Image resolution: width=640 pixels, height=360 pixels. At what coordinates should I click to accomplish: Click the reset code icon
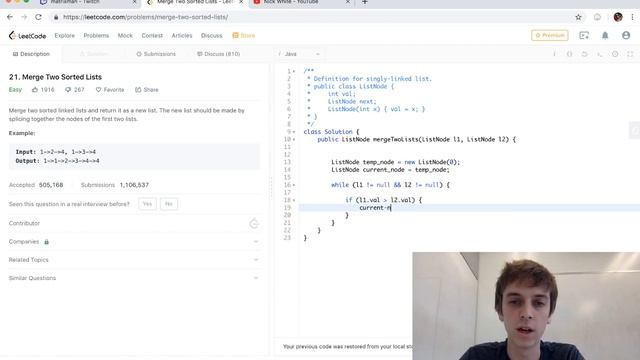(584, 54)
